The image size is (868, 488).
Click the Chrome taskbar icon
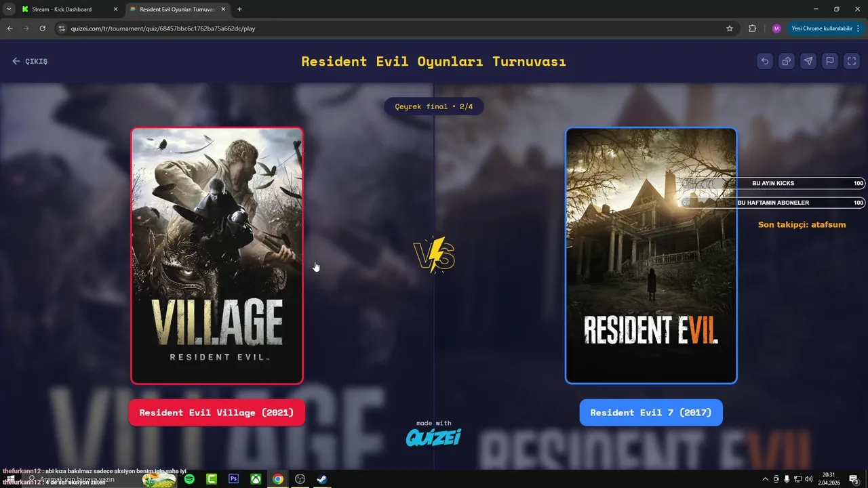click(278, 479)
